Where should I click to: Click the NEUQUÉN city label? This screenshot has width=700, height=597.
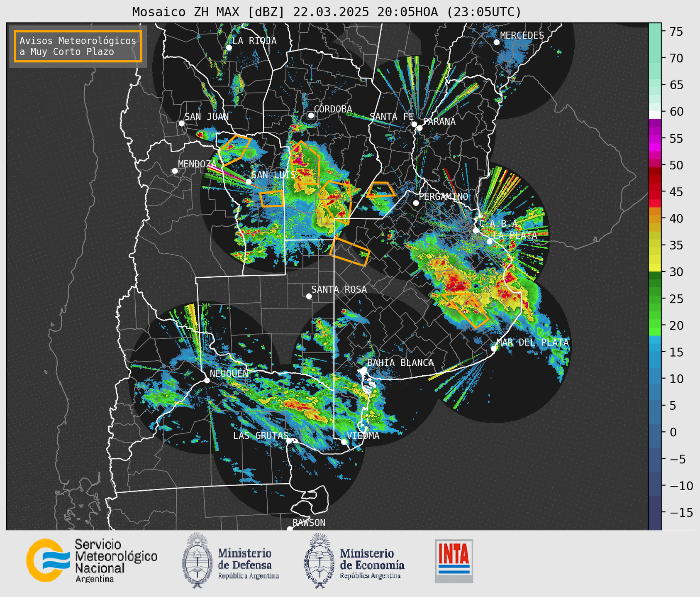click(229, 373)
